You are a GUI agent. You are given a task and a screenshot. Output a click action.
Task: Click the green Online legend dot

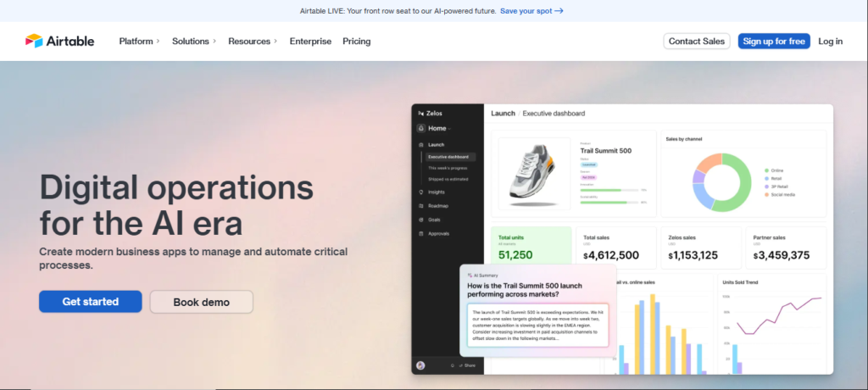coord(766,170)
